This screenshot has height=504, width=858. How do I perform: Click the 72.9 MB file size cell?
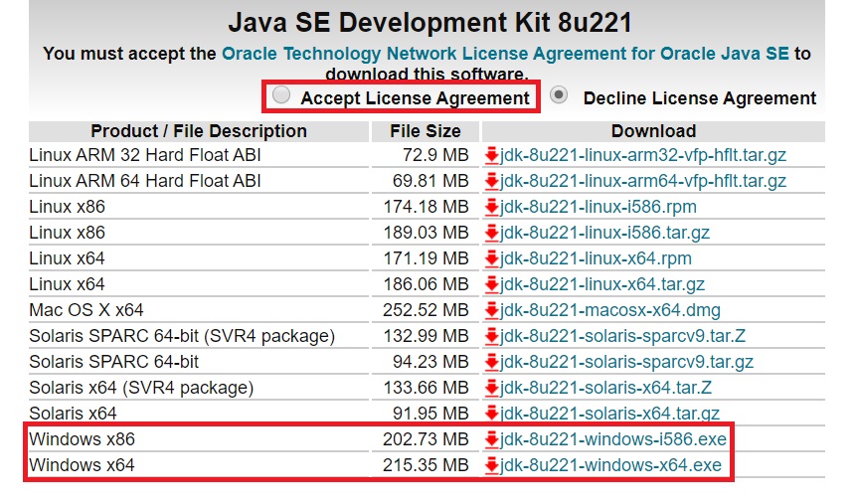coord(435,155)
